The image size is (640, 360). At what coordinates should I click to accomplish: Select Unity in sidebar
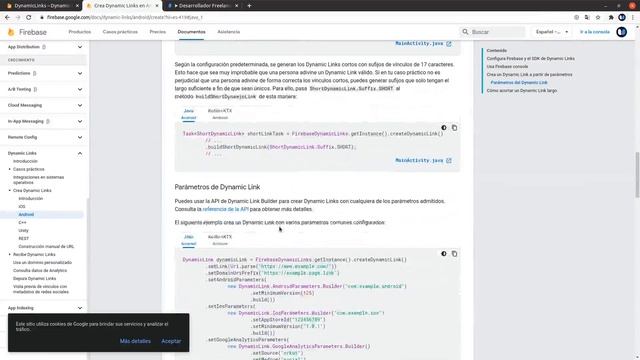pos(23,230)
